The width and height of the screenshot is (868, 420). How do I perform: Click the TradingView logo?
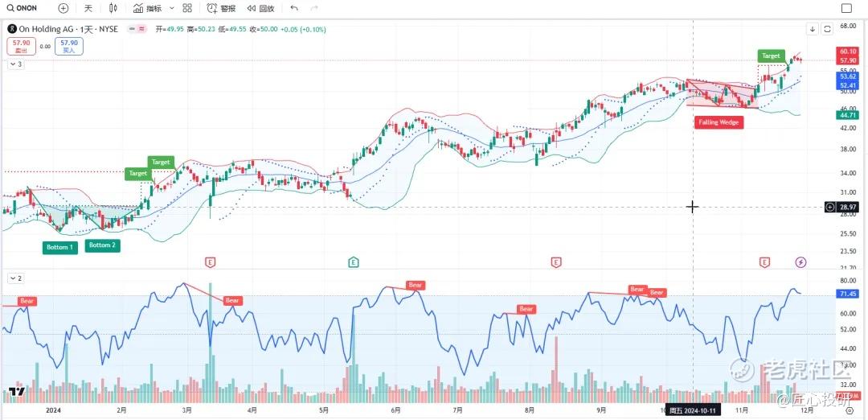tap(14, 393)
